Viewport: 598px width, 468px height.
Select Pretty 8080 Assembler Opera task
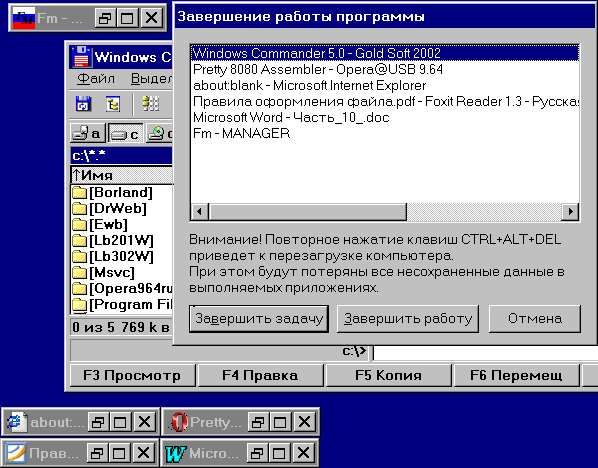(385, 69)
